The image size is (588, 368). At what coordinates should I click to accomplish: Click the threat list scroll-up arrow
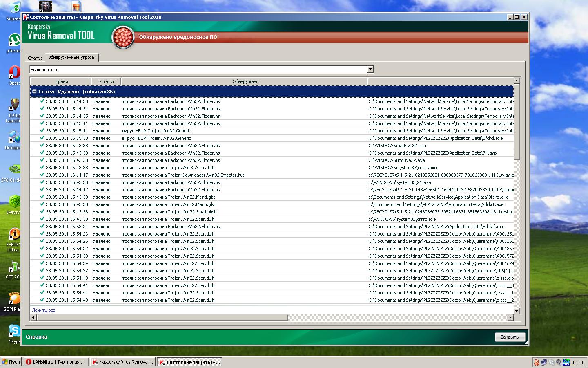517,81
